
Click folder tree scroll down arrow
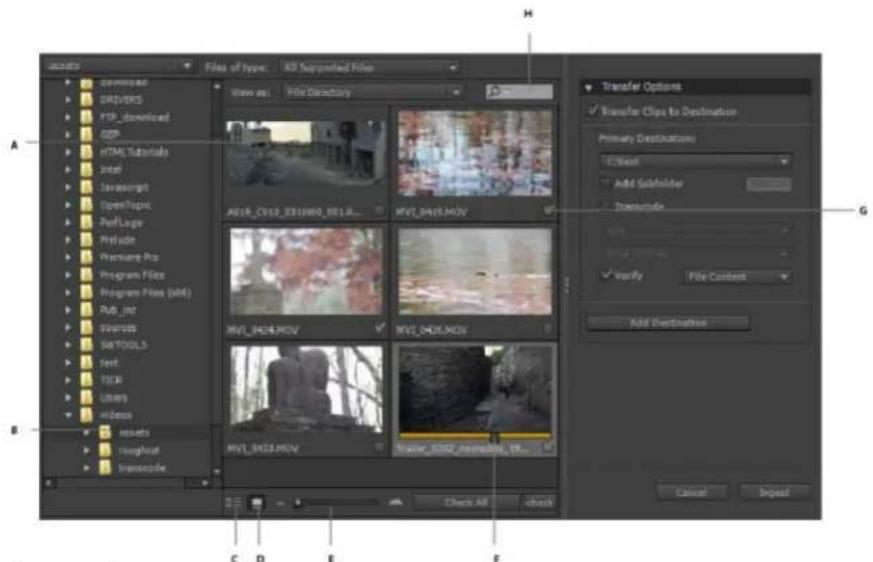pos(217,471)
